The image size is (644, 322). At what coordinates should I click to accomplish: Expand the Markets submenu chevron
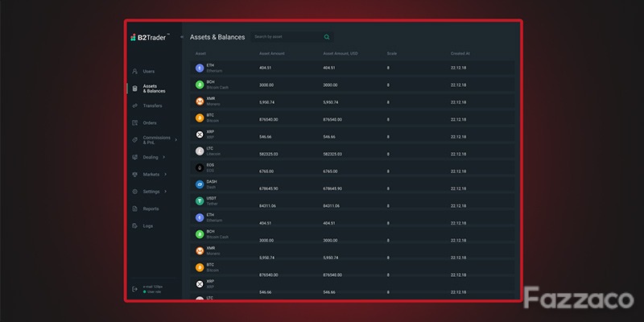pos(165,174)
